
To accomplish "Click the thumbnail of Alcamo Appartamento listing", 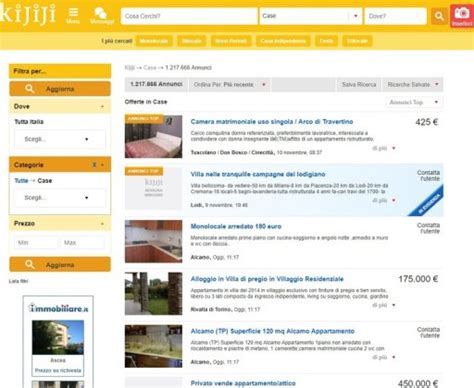I will click(153, 346).
